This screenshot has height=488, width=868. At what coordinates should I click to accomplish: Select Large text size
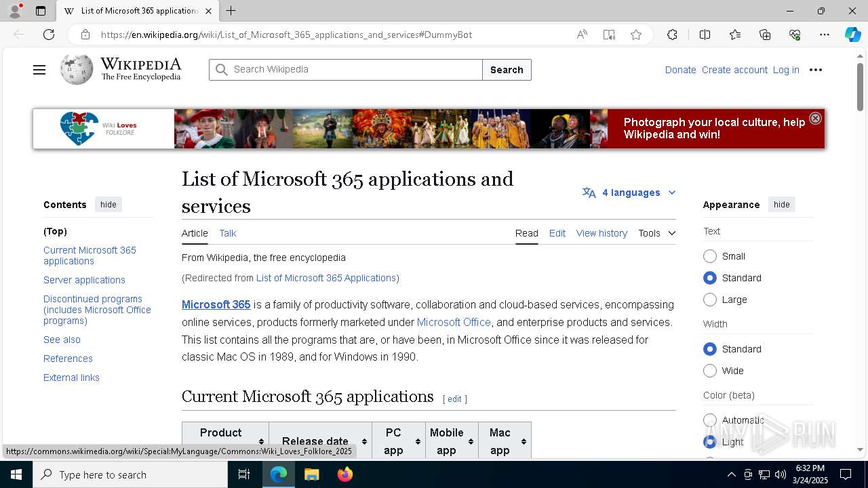710,300
